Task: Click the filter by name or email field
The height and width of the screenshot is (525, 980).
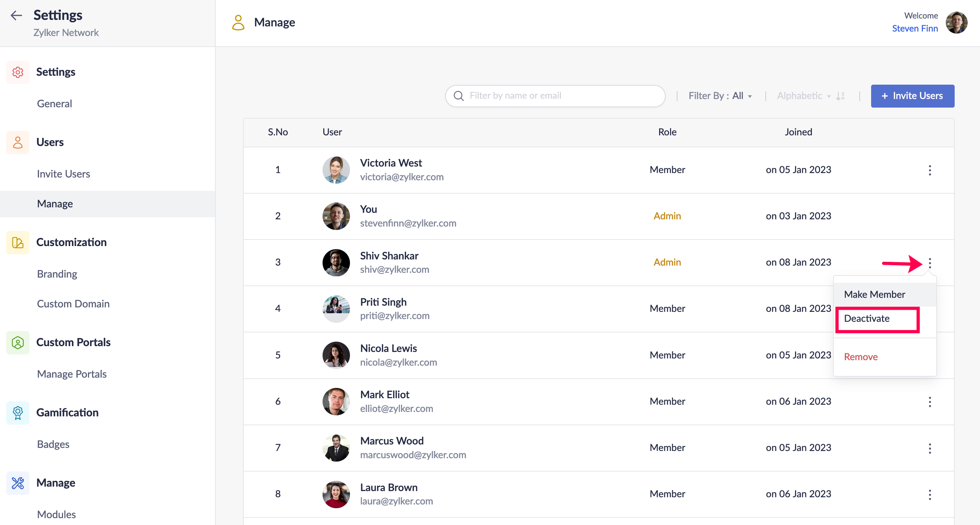Action: point(555,96)
